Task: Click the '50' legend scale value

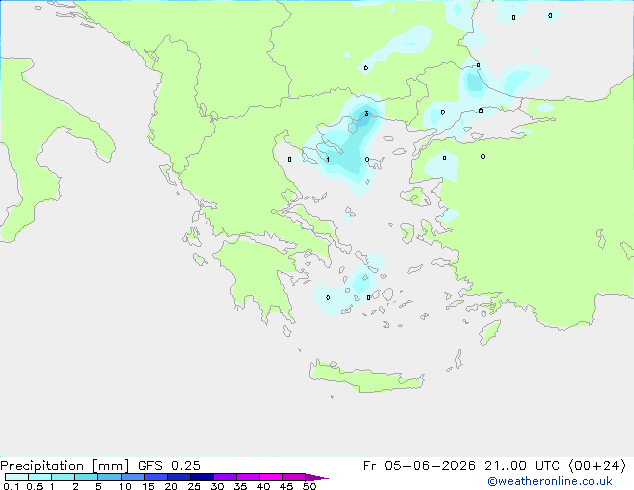Action: tap(309, 486)
